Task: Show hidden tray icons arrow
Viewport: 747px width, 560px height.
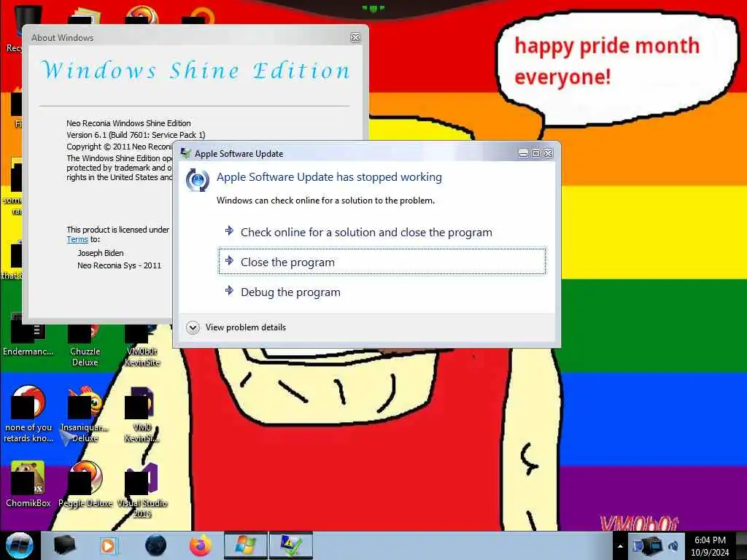Action: (620, 546)
